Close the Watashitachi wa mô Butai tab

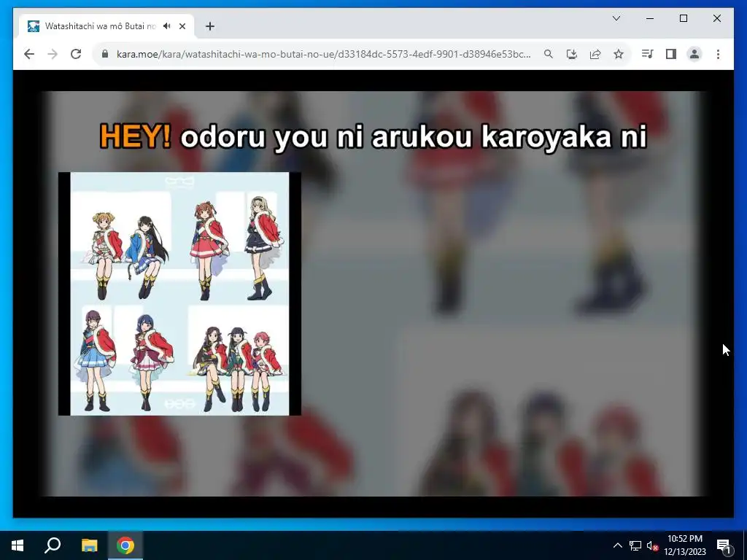pyautogui.click(x=182, y=26)
